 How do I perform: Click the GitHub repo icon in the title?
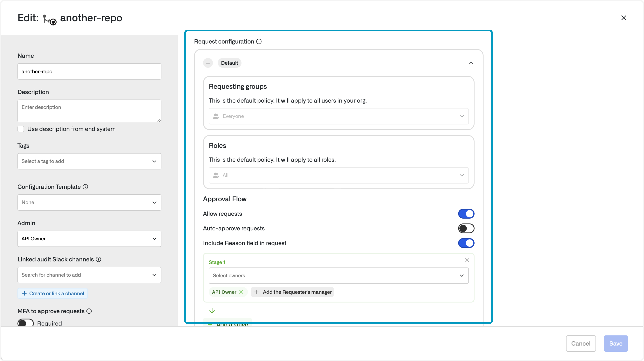point(49,20)
